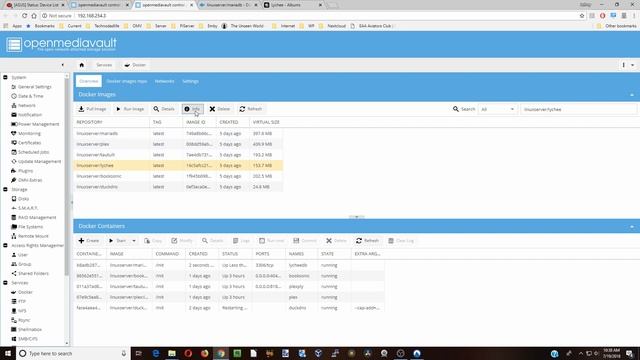Open Plugins page
The image size is (640, 360).
pyautogui.click(x=25, y=171)
